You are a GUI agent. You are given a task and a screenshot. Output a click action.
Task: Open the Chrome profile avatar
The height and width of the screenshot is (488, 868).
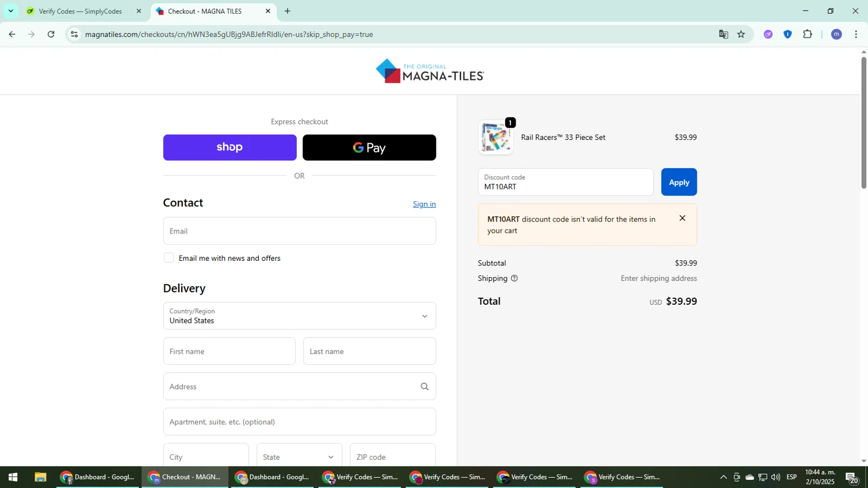click(x=836, y=34)
